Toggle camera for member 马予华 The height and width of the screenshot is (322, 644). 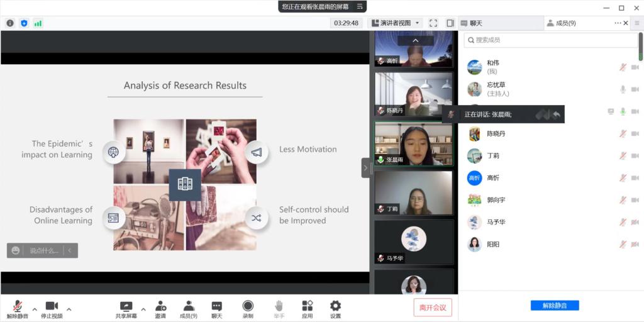pyautogui.click(x=635, y=222)
